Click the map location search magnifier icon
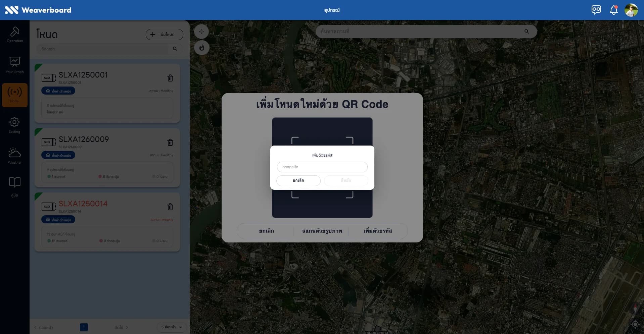The height and width of the screenshot is (334, 644). point(526,32)
